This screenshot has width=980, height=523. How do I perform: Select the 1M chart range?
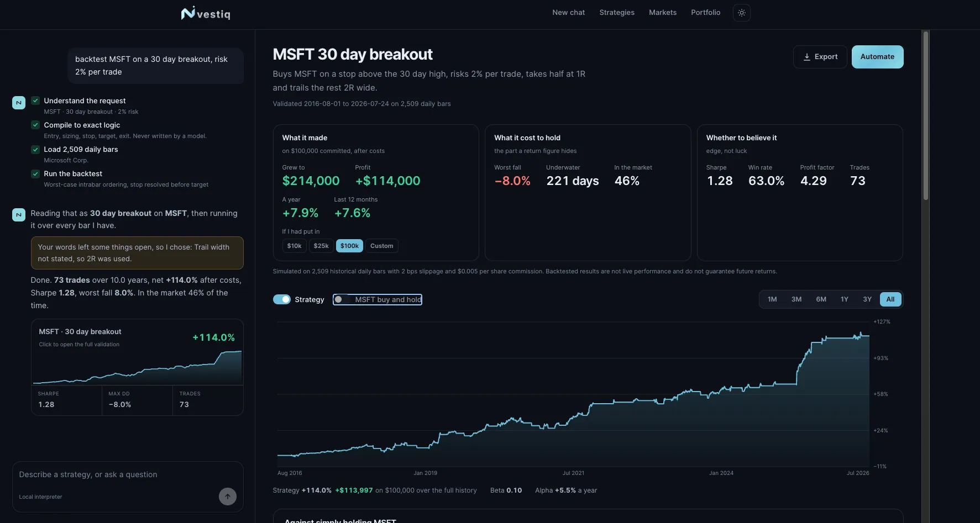click(772, 299)
